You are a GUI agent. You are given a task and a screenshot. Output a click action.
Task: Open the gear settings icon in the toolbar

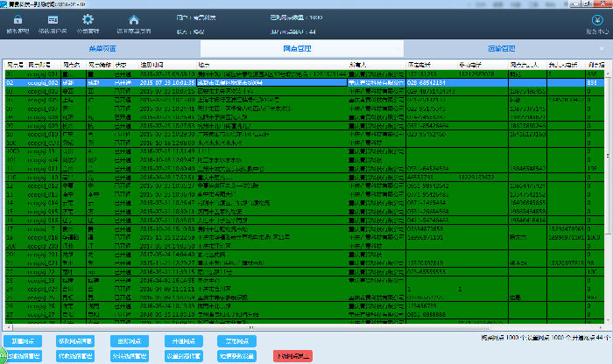tap(88, 20)
